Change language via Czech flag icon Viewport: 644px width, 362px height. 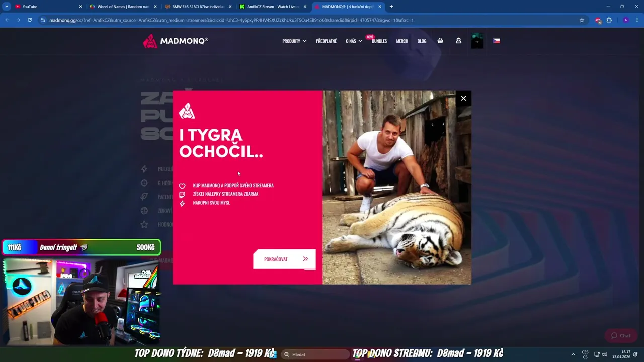click(x=496, y=41)
